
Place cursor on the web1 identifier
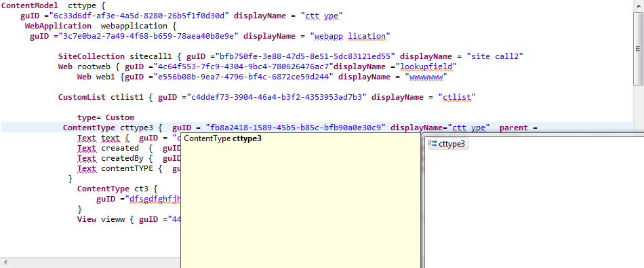click(106, 77)
